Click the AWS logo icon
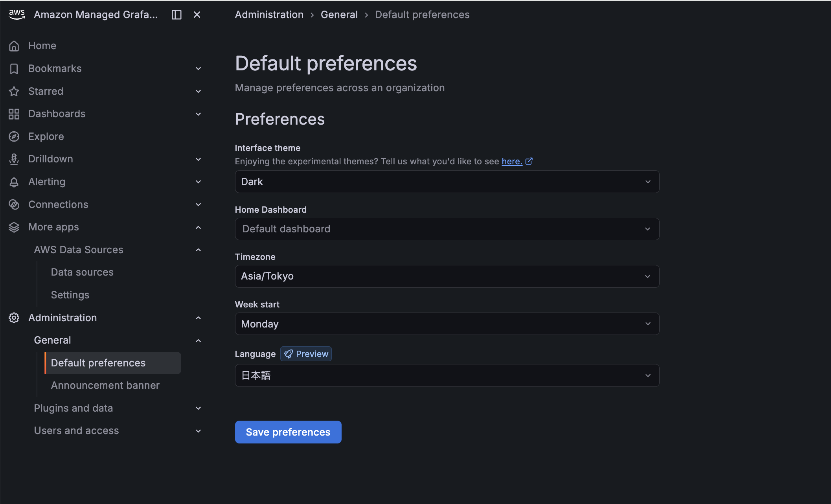The height and width of the screenshot is (504, 831). pyautogui.click(x=17, y=15)
